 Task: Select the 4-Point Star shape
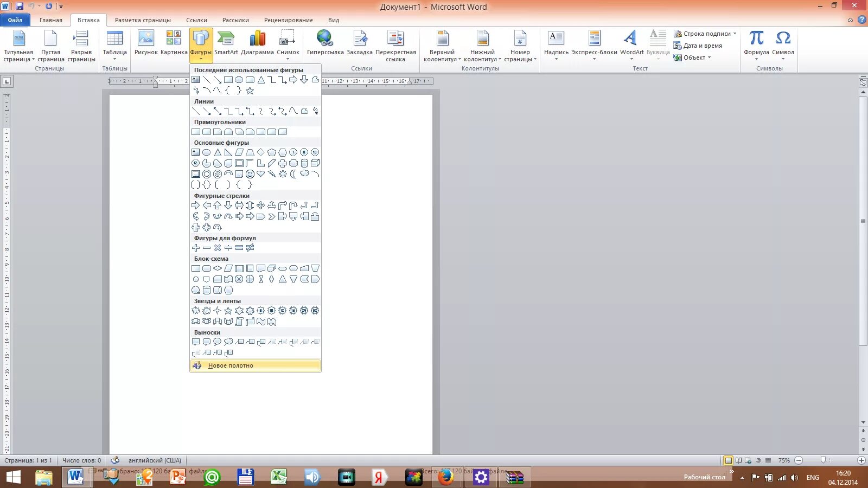218,311
